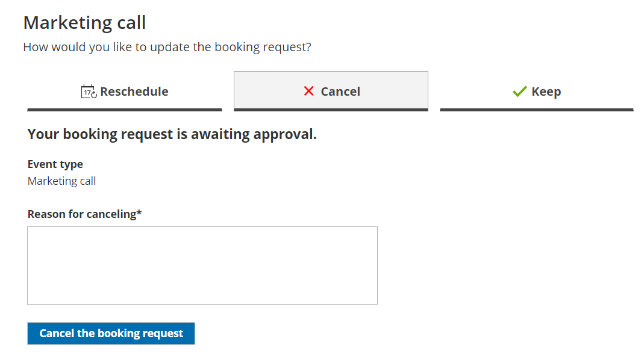Click the Marketing call page heading
644x360 pixels.
(84, 23)
